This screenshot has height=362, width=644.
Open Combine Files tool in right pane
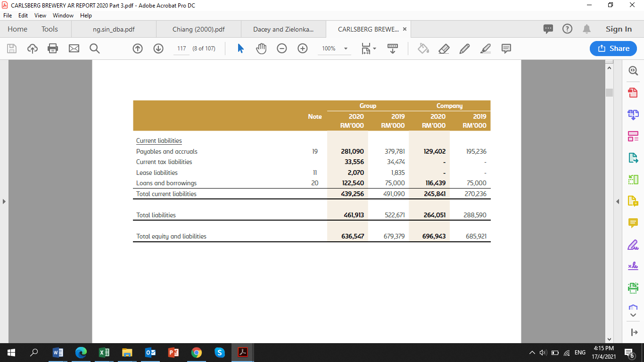point(633,114)
